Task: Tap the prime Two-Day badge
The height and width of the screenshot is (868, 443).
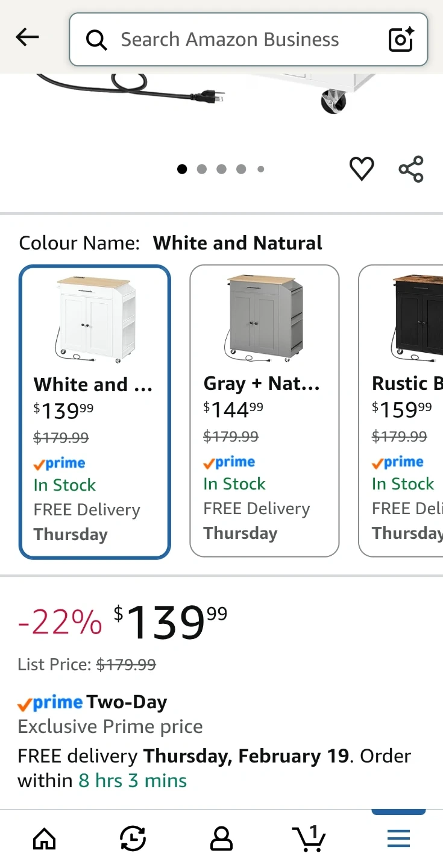Action: 92,702
